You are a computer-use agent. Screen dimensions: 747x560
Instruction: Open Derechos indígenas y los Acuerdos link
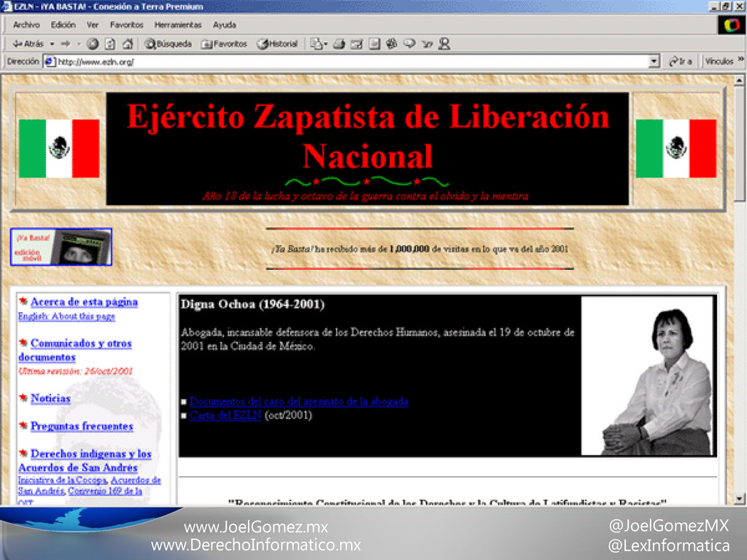(85, 461)
